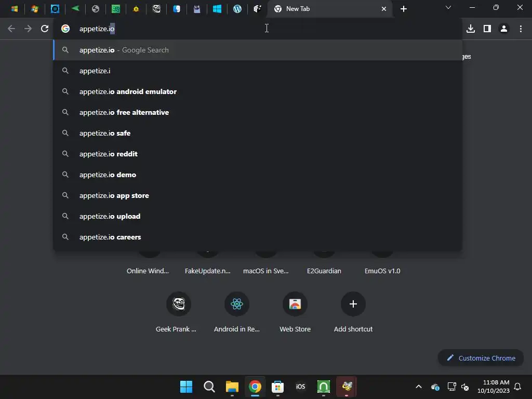Open the 'macOS in Sve...' shortcut label
532x399 pixels.
pyautogui.click(x=265, y=271)
